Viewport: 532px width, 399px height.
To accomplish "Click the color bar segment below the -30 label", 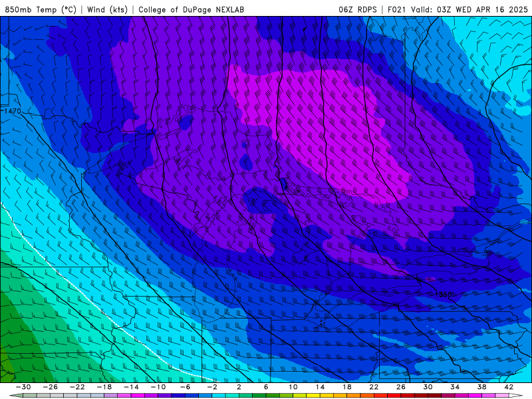I will (x=30, y=396).
